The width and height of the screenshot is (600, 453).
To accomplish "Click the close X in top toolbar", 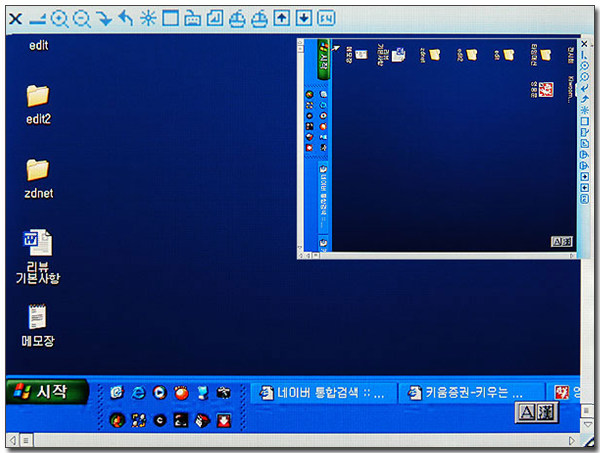I will point(15,18).
